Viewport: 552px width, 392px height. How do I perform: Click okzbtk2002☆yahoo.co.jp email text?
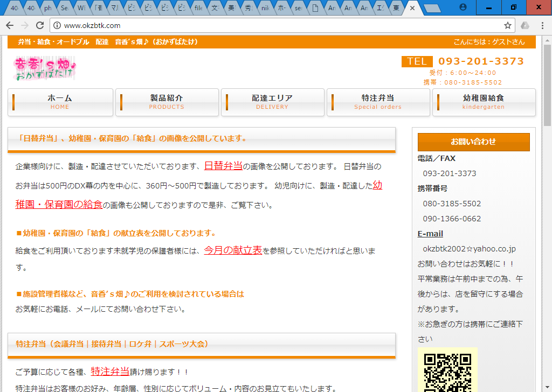click(469, 249)
